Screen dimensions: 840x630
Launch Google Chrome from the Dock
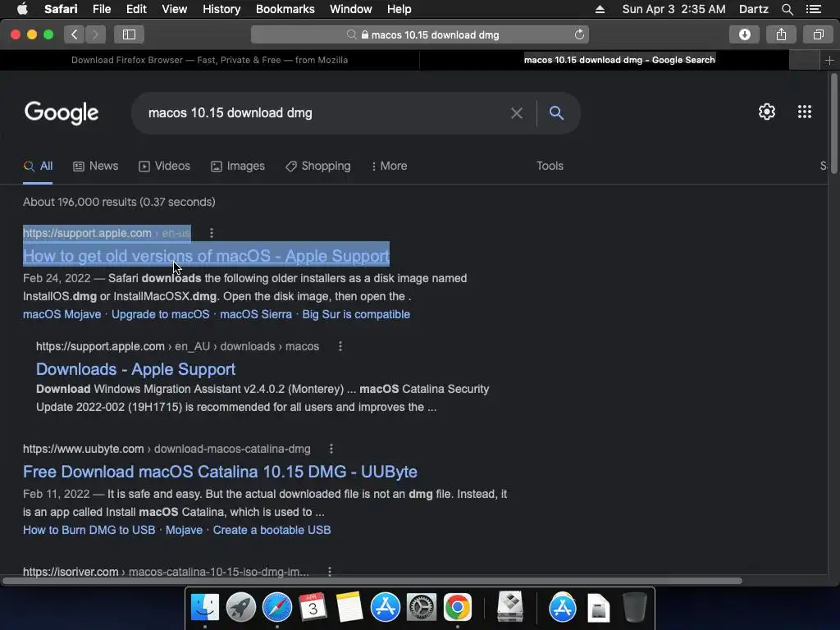point(458,608)
